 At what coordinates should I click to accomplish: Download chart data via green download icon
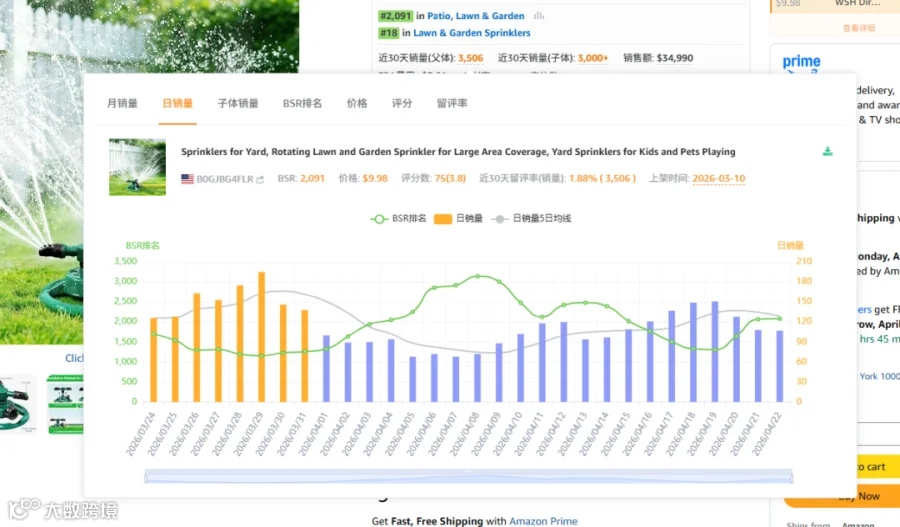(827, 152)
